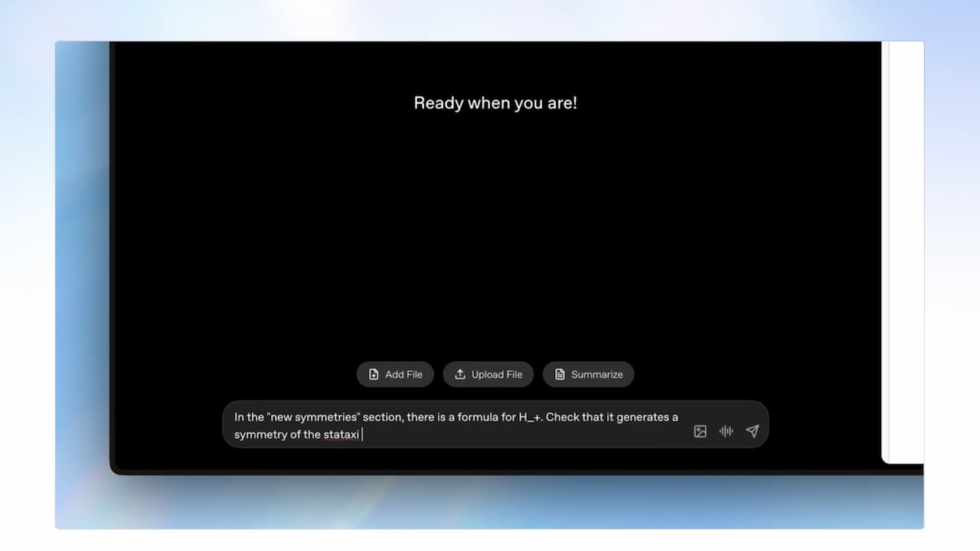
Task: Place cursor on the word "Check"
Action: [x=562, y=417]
